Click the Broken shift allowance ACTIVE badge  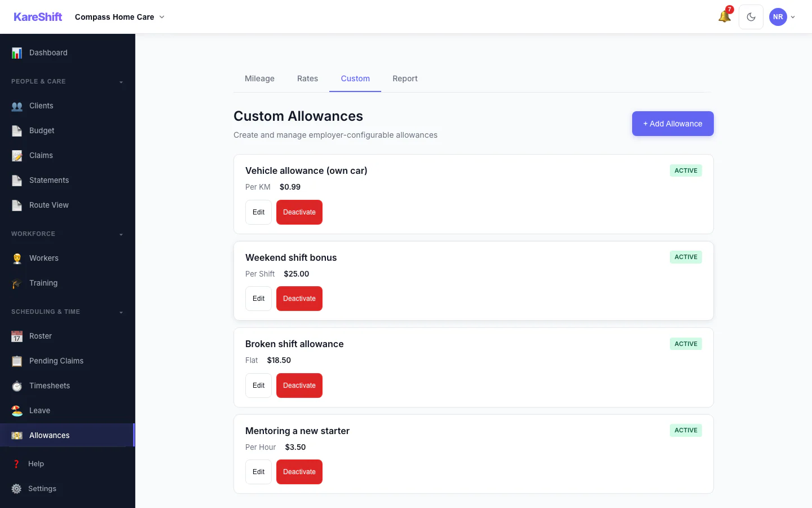tap(686, 344)
